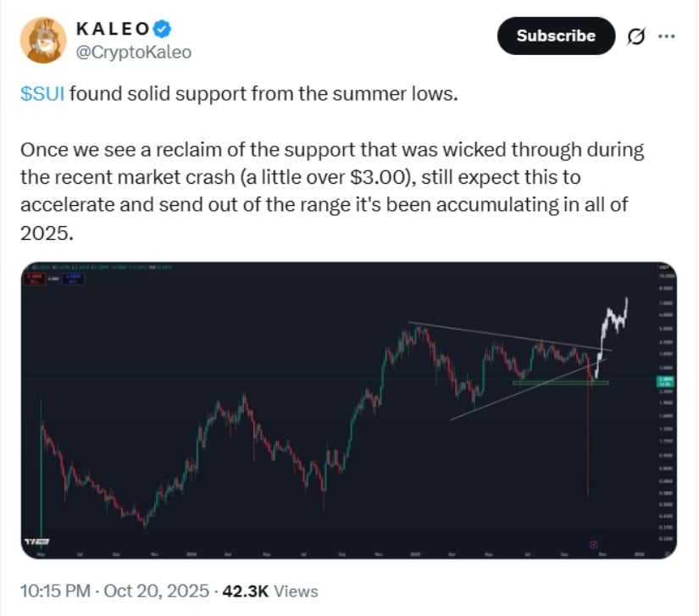Open the Grok icon beside Subscribe
Image resolution: width=699 pixels, height=616 pixels.
pos(633,36)
